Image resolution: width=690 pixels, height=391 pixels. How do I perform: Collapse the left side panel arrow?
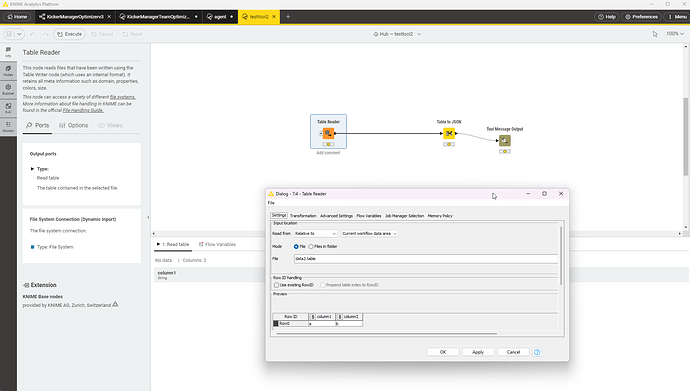(148, 217)
